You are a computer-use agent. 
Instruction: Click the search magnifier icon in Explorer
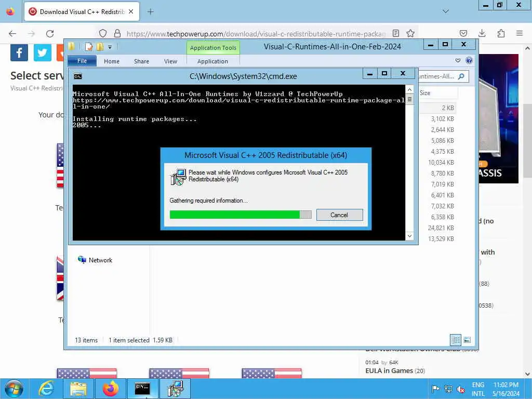pyautogui.click(x=461, y=76)
